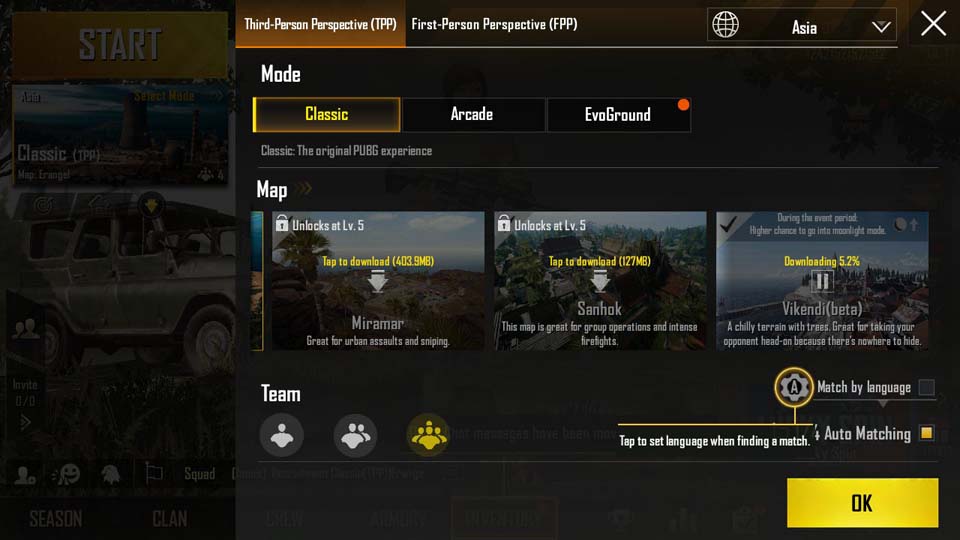Click the language setting gear icon
Image resolution: width=960 pixels, height=540 pixels.
793,387
